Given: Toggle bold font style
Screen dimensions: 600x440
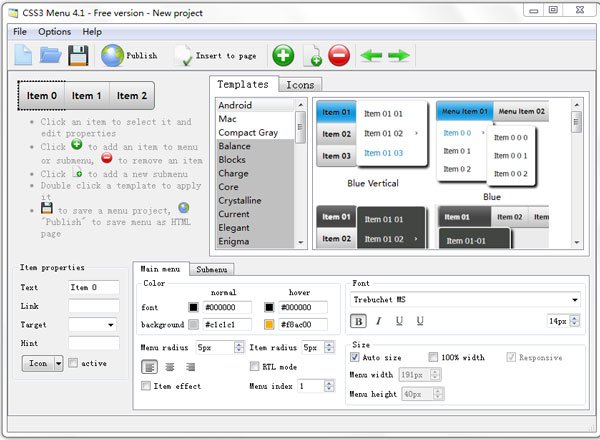Looking at the screenshot, I should point(359,321).
